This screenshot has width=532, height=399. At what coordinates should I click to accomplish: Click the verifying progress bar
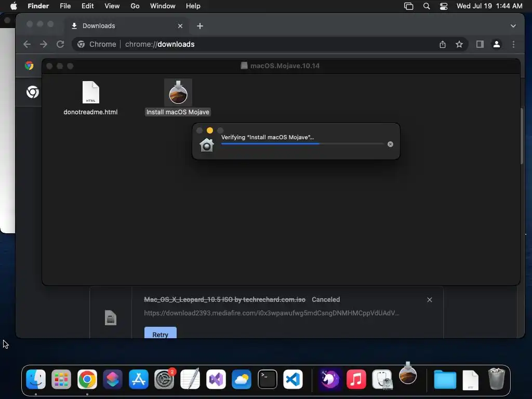point(302,144)
